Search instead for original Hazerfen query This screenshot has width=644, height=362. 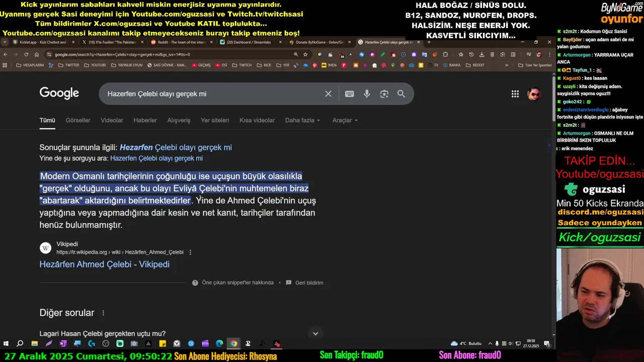click(156, 158)
